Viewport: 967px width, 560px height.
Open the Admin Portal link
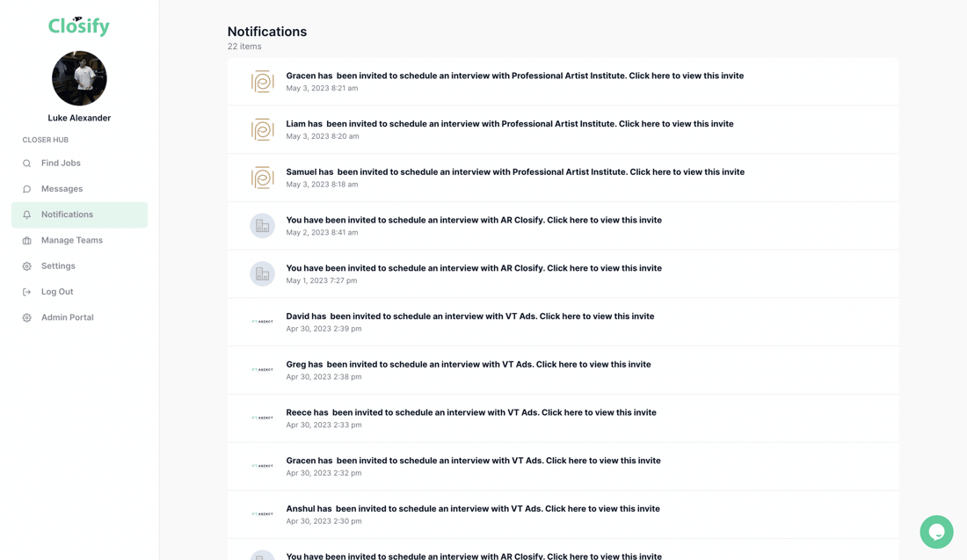pos(67,317)
